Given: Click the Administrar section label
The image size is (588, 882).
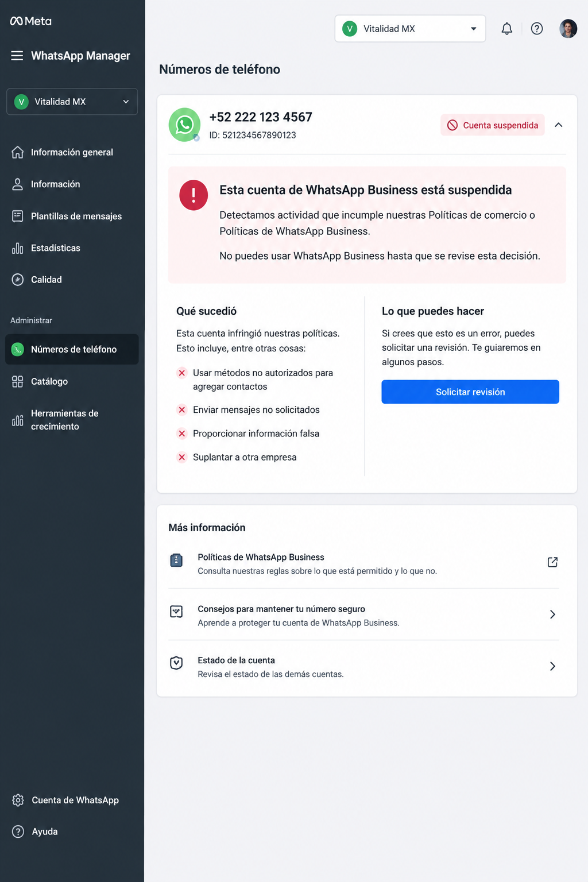Looking at the screenshot, I should [31, 320].
